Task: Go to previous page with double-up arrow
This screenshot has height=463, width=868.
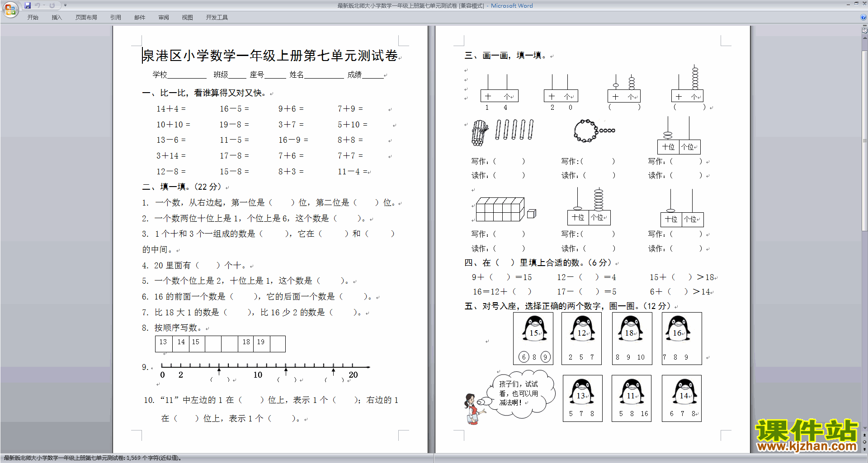Action: (x=864, y=435)
